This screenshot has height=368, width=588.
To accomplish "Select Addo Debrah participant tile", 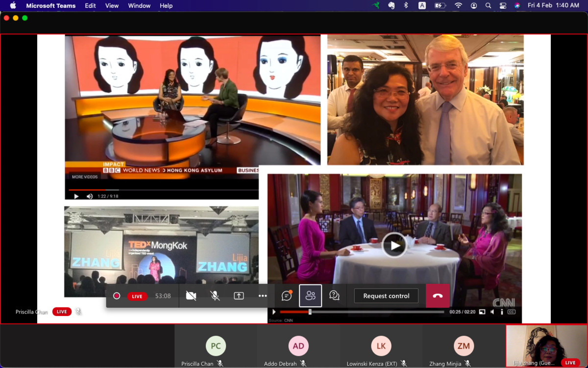I will tap(298, 346).
